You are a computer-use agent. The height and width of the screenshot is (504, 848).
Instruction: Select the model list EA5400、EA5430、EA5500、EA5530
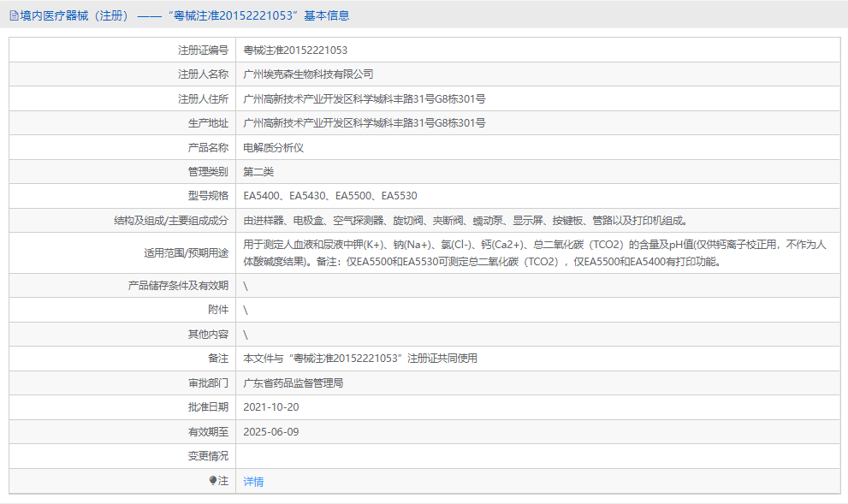(328, 195)
